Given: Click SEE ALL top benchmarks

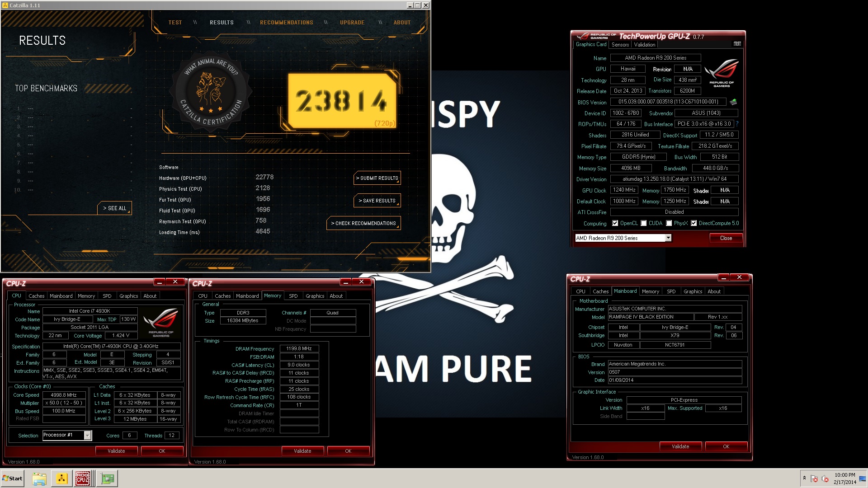Looking at the screenshot, I should tap(114, 208).
